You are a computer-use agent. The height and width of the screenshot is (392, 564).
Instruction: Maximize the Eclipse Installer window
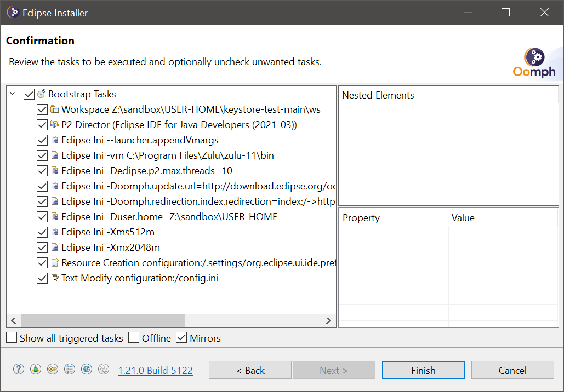coord(506,12)
